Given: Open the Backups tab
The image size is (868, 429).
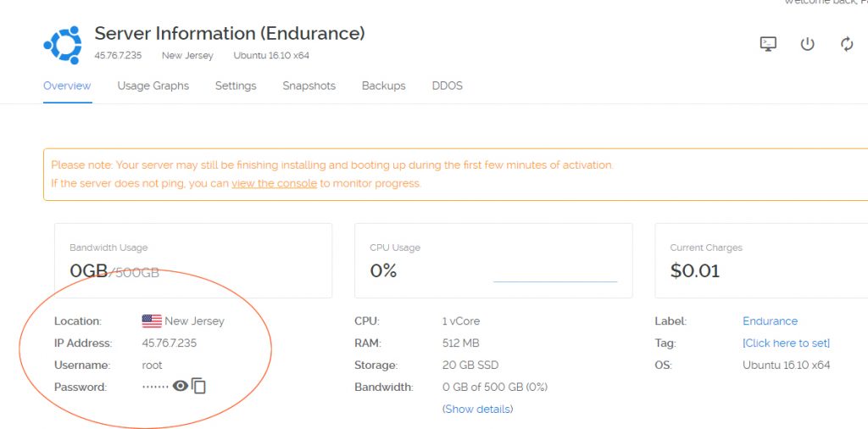Looking at the screenshot, I should (384, 86).
